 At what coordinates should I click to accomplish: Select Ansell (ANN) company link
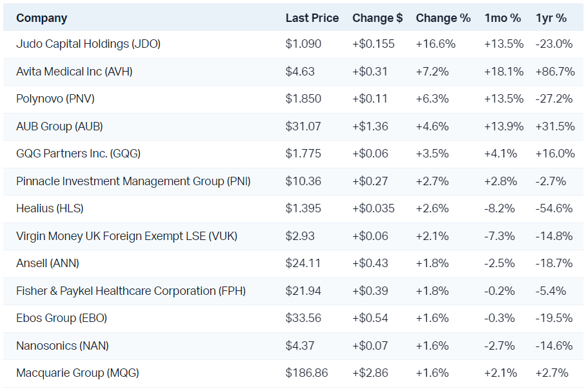(x=48, y=263)
